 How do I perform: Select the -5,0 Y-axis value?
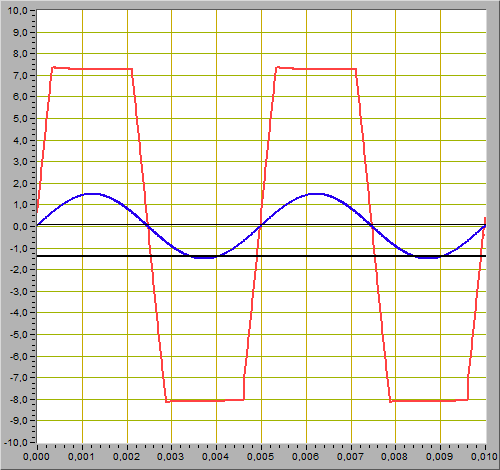pos(18,335)
